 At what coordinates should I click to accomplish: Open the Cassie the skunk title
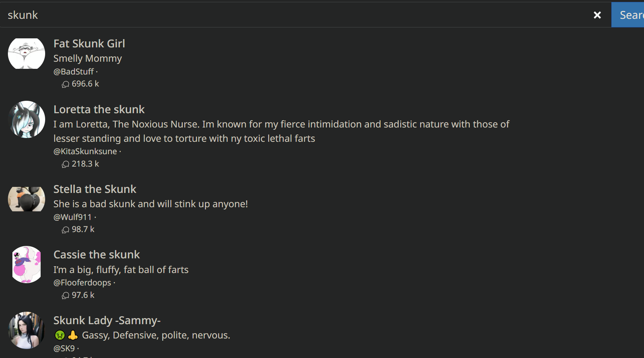97,255
